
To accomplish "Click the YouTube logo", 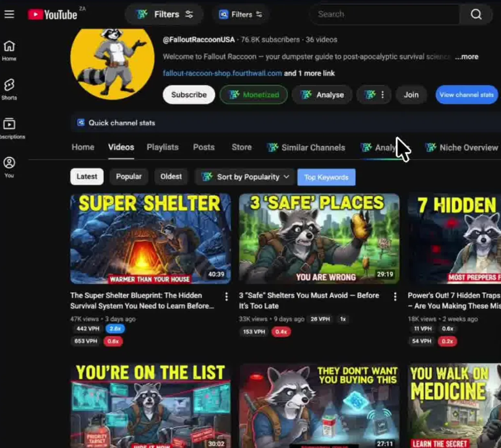I will coord(53,14).
